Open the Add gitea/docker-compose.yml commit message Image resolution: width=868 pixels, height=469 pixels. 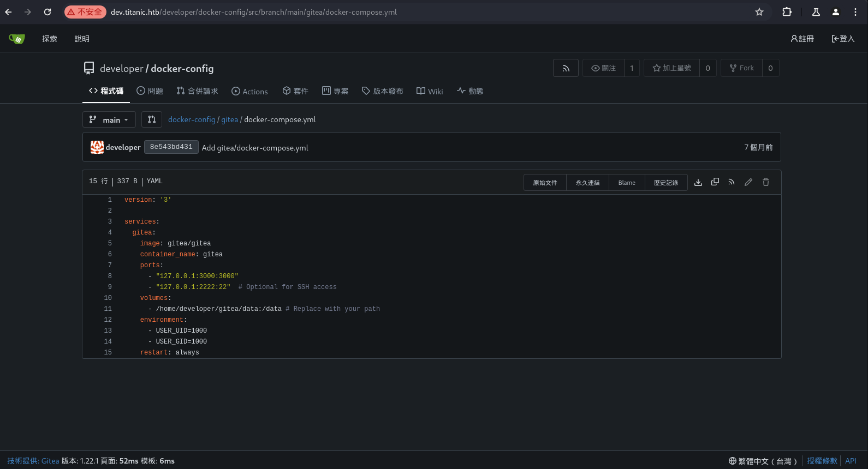point(255,148)
